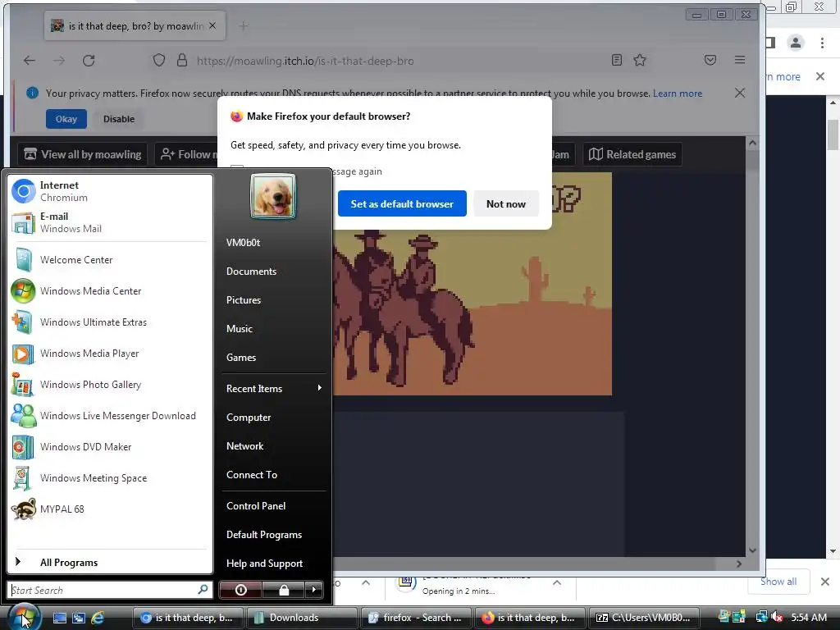
Task: Open Control Panel
Action: (x=256, y=505)
